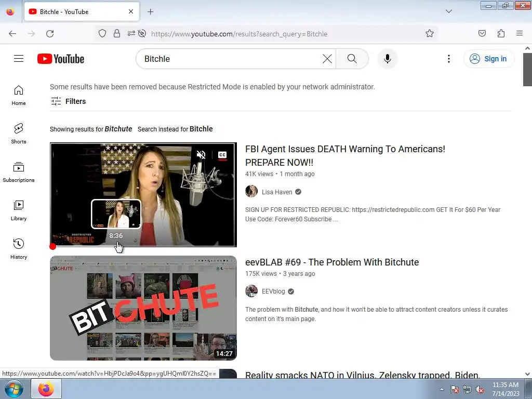The height and width of the screenshot is (399, 532).
Task: Click Lisa Haven channel avatar
Action: [x=251, y=191]
